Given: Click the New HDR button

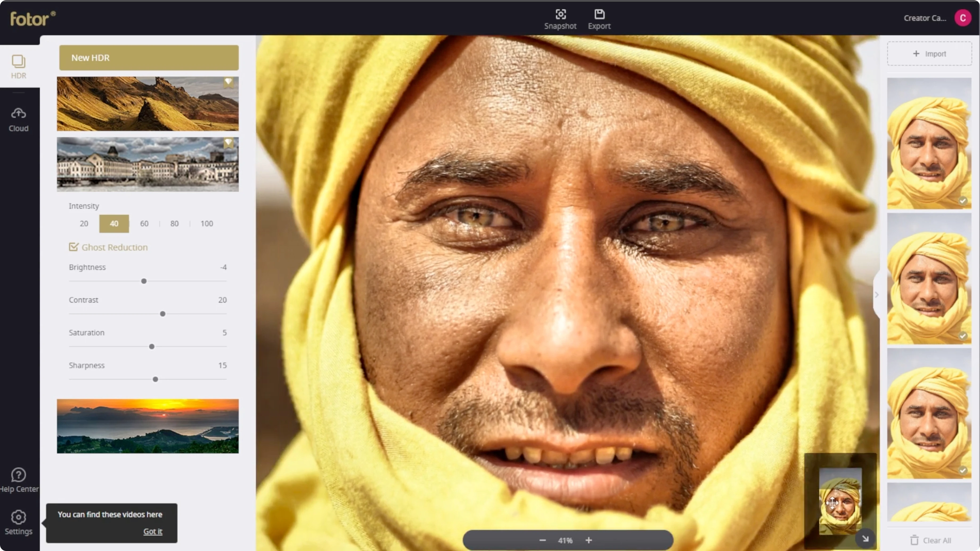Looking at the screenshot, I should click(x=149, y=57).
